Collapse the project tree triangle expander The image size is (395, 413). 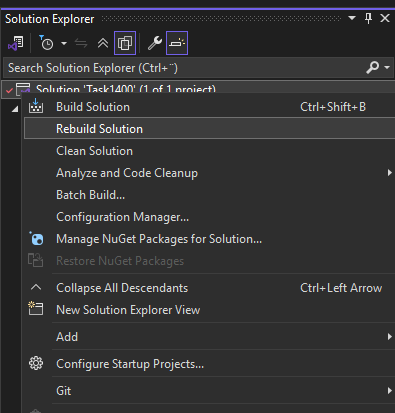click(15, 109)
